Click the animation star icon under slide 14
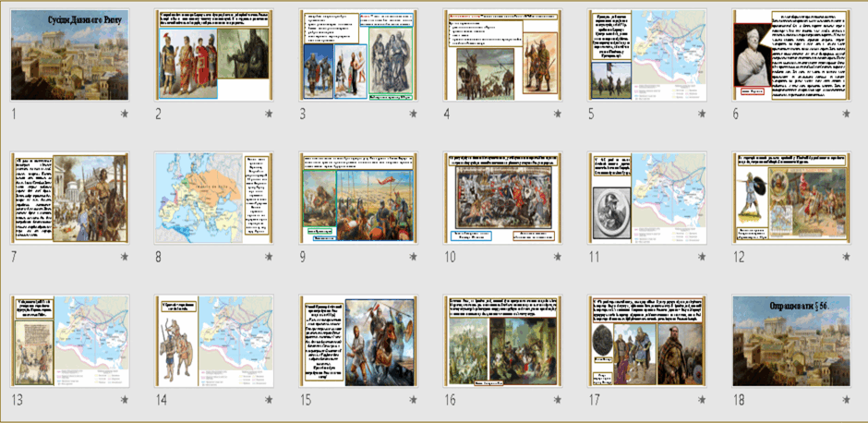Screen dimensions: 868x423 (x=269, y=400)
